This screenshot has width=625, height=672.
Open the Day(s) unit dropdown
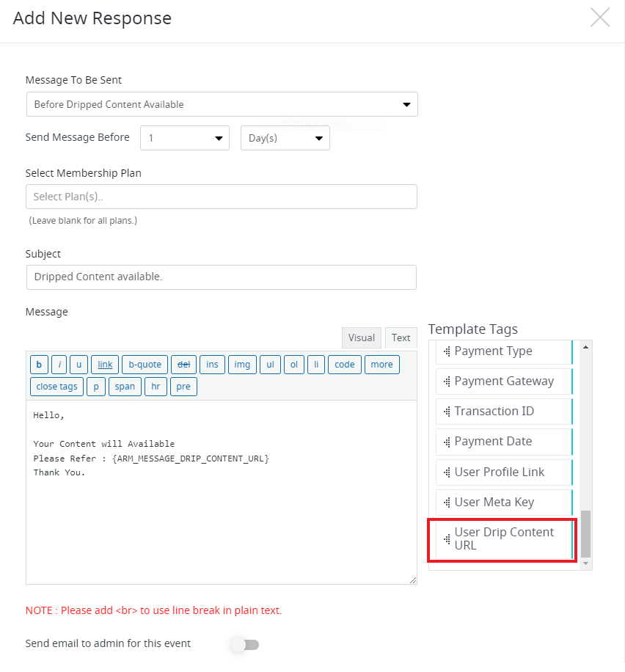285,138
